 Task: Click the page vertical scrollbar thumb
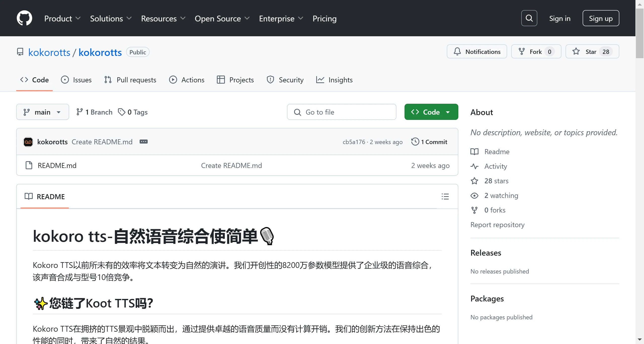coord(639,33)
